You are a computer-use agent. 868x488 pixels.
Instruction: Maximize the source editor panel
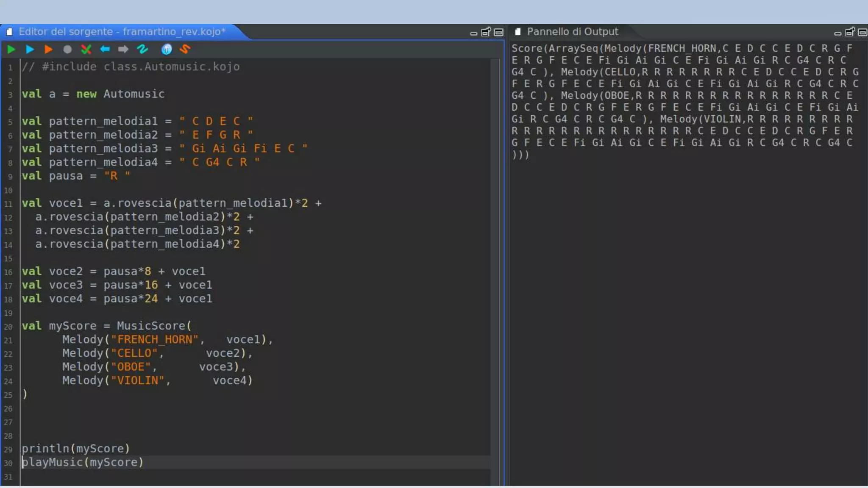499,32
